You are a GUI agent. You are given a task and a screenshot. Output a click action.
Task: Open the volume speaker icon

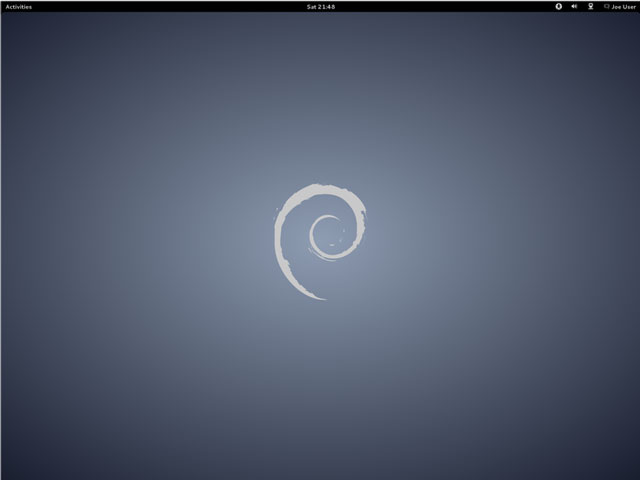574,7
